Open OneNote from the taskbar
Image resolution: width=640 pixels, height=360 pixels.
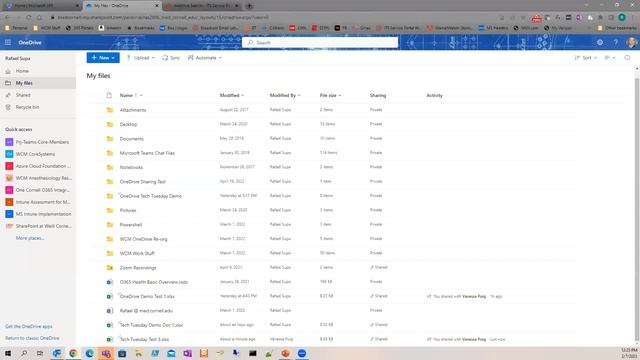[x=187, y=353]
